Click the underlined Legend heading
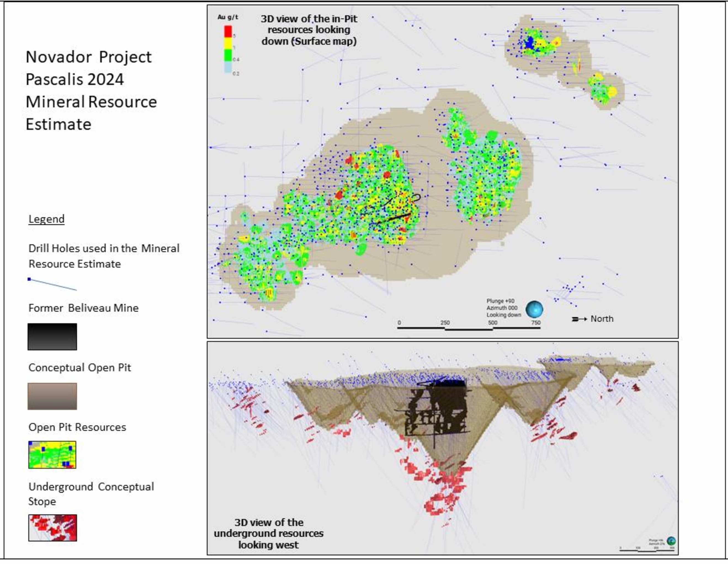This screenshot has height=564, width=728. pos(46,219)
